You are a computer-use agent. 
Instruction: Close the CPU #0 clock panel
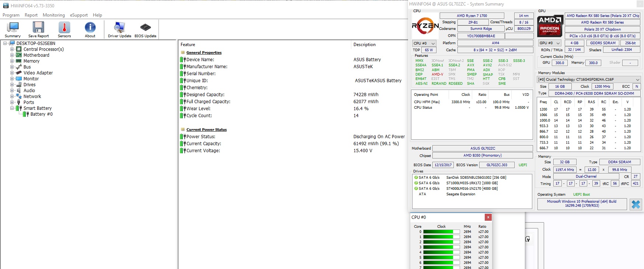tap(488, 217)
